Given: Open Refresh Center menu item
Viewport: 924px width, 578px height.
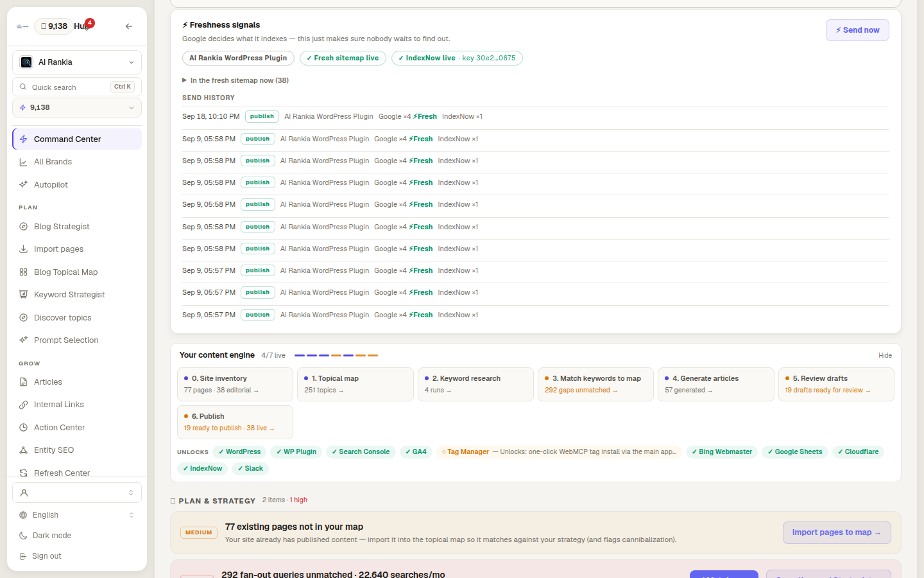Looking at the screenshot, I should [77, 473].
